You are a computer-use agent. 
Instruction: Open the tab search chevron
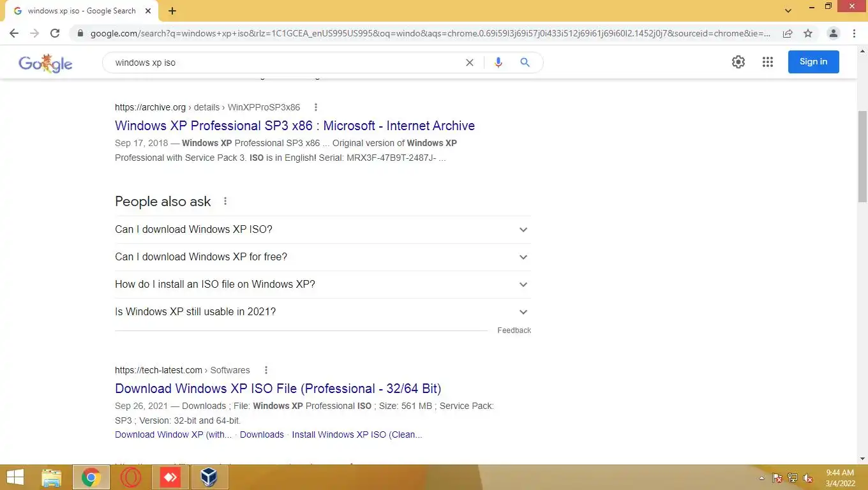click(x=788, y=11)
